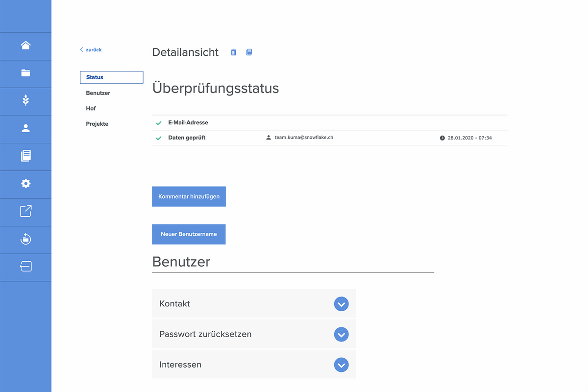This screenshot has height=392, width=588.
Task: Click the Benutzer section heading
Action: 181,262
